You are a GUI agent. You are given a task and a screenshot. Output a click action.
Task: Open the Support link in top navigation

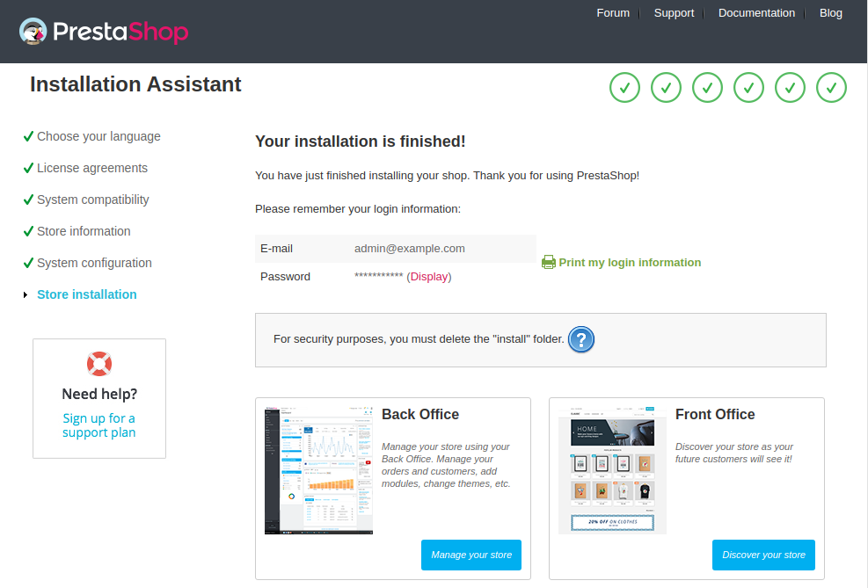(x=674, y=13)
